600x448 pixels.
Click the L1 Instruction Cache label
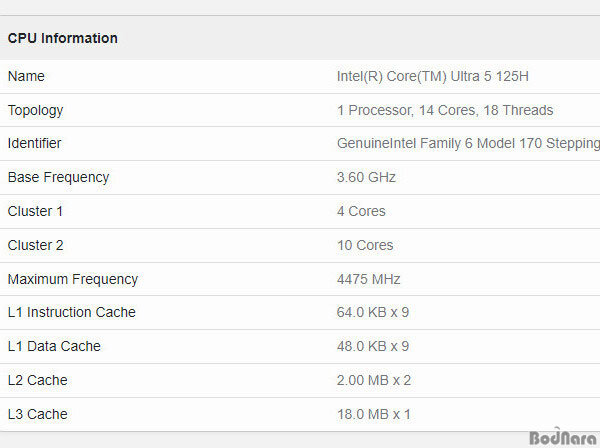[x=72, y=312]
